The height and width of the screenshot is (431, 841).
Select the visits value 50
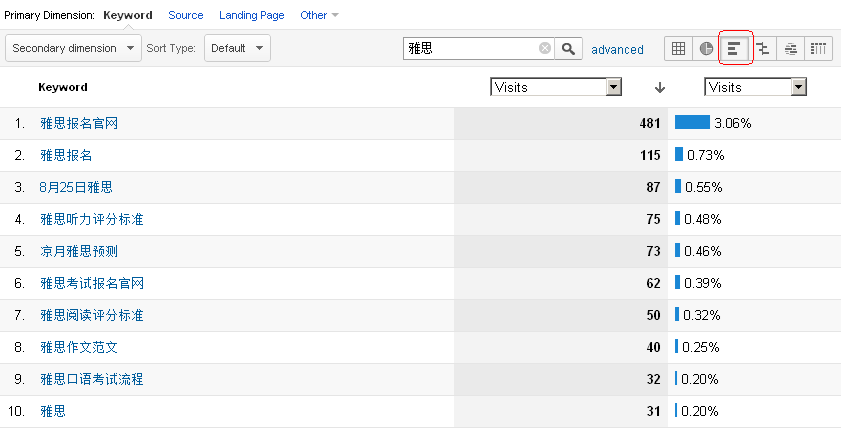coord(653,315)
